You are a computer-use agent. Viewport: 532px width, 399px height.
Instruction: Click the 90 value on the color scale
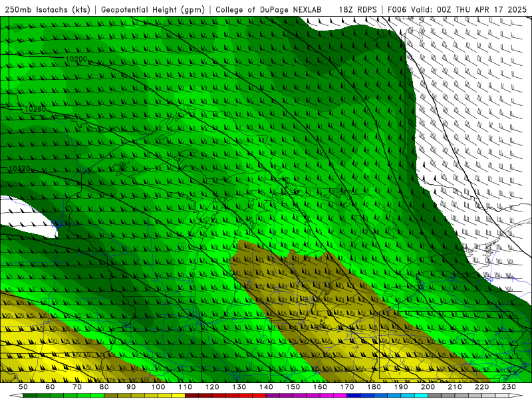(x=131, y=387)
